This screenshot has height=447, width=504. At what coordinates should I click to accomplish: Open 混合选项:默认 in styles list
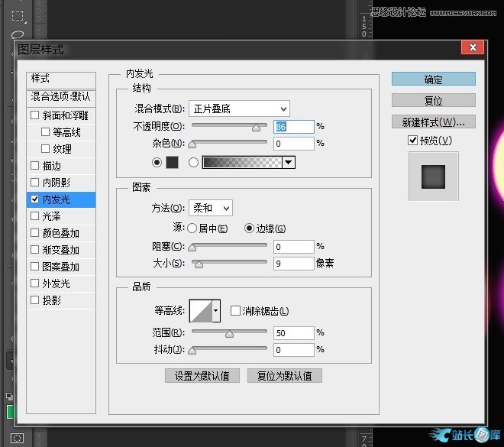60,97
